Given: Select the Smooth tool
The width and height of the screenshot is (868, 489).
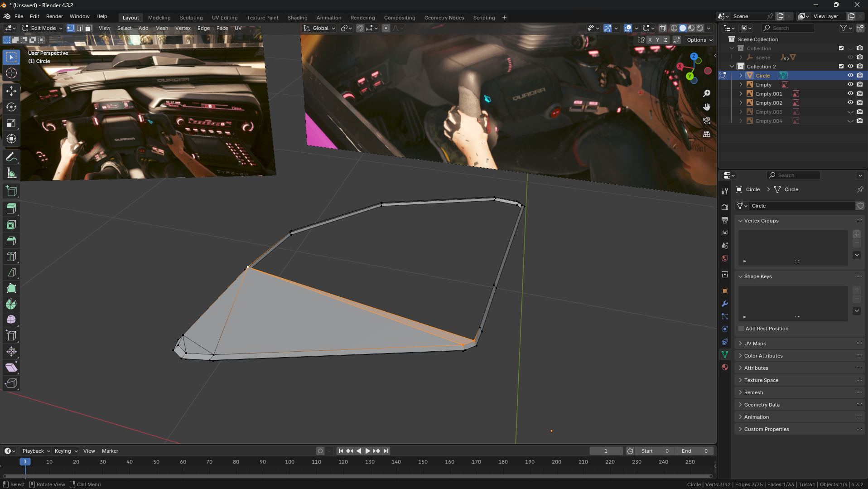Looking at the screenshot, I should click(x=11, y=320).
